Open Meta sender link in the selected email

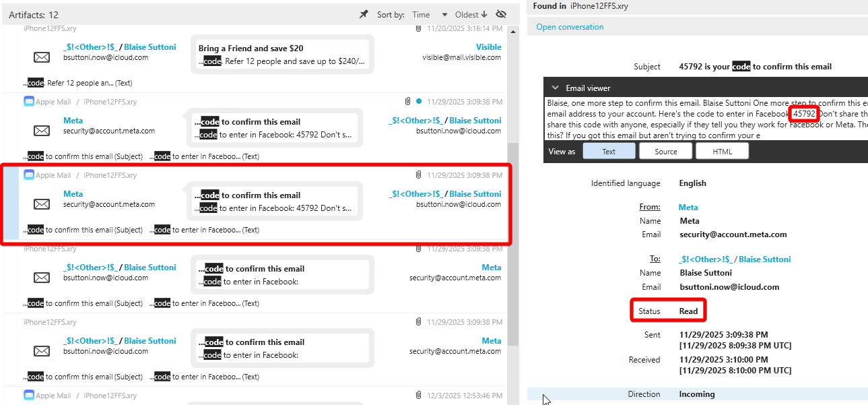coord(73,194)
